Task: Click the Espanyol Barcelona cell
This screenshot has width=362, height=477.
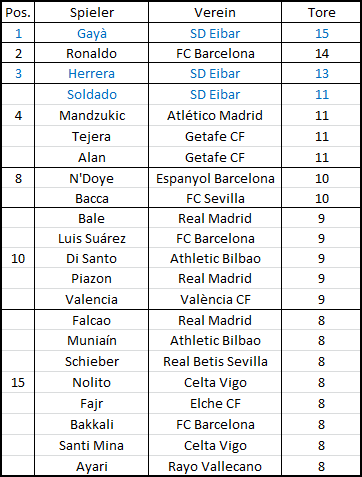Action: click(x=215, y=178)
